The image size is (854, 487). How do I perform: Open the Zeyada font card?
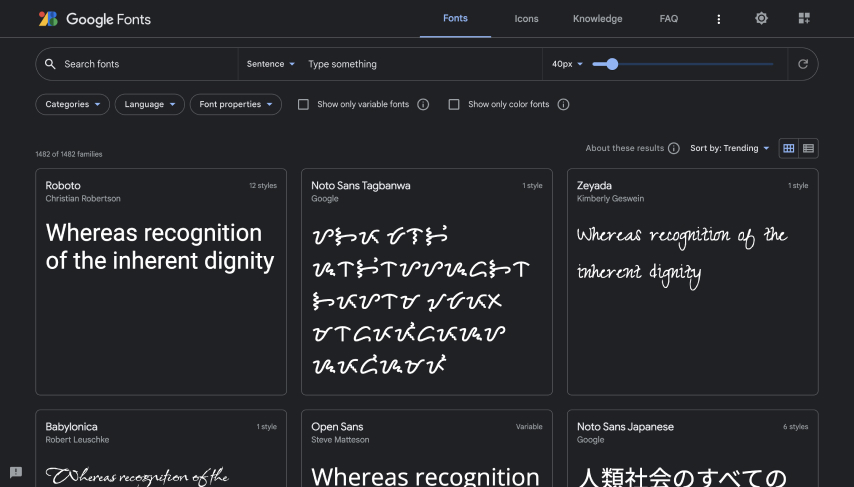692,282
